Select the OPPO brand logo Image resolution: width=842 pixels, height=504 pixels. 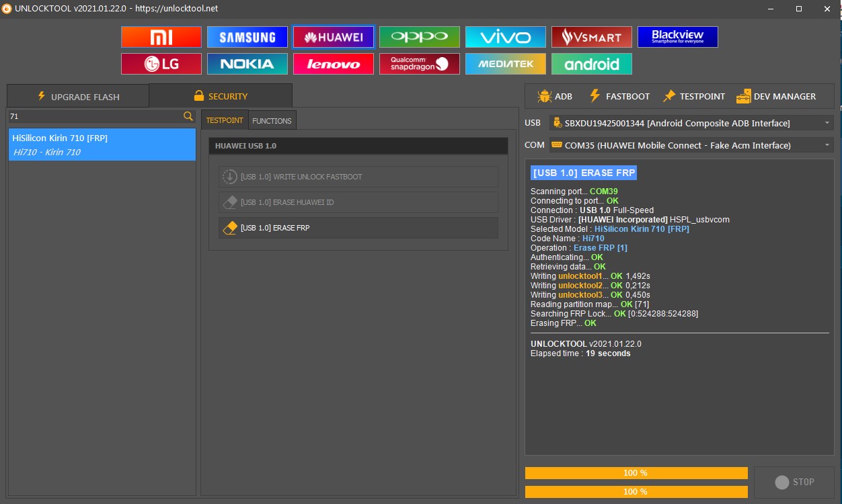point(420,37)
